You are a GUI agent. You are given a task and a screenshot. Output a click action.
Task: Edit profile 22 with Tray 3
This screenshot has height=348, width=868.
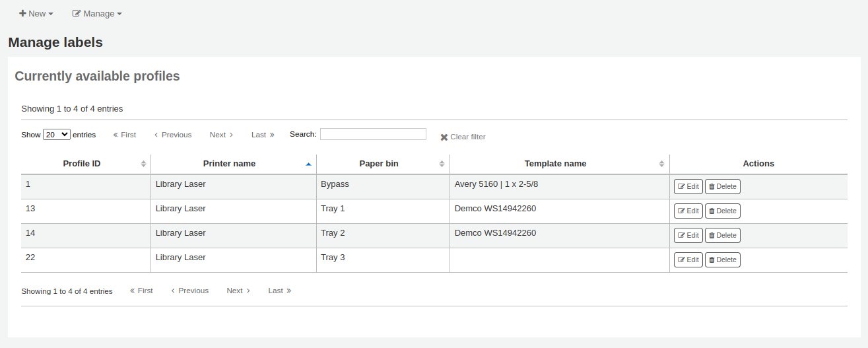point(688,260)
